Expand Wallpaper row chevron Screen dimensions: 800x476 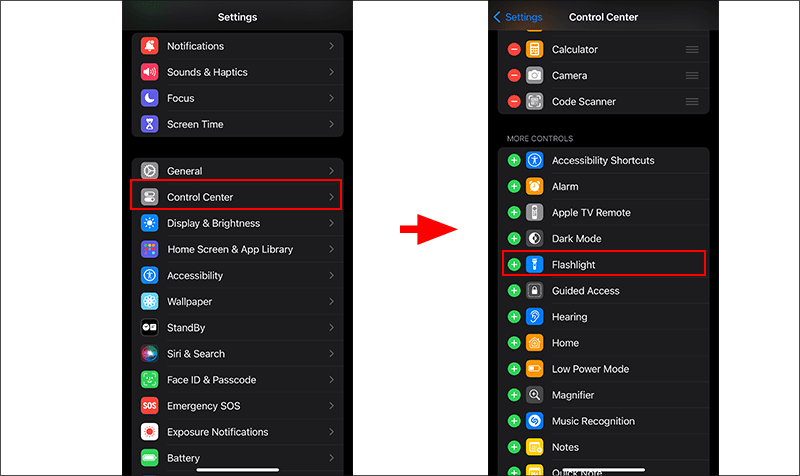331,302
